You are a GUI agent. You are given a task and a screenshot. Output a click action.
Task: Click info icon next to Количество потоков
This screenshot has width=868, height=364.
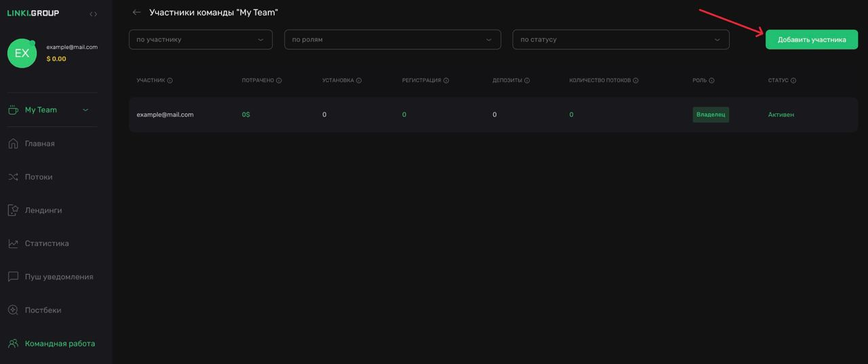coord(635,81)
